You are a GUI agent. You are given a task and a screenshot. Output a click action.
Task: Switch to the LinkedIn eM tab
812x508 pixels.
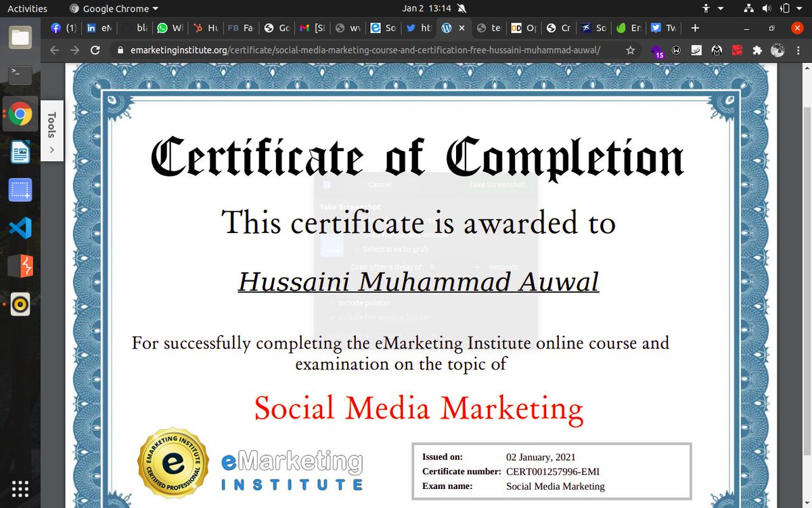[99, 28]
